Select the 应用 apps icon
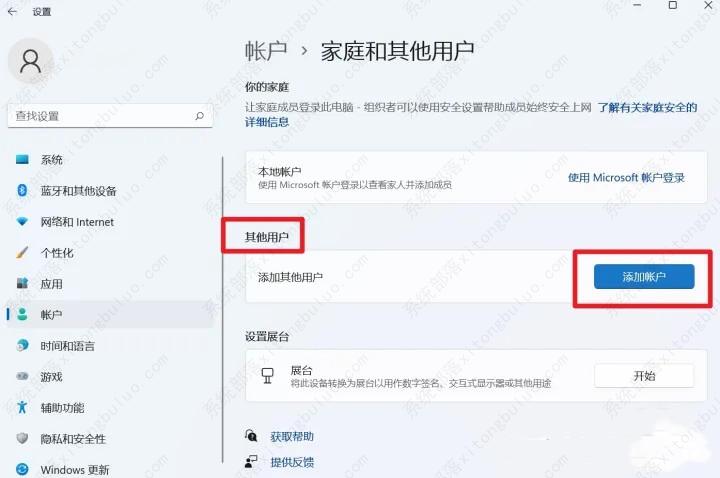720x478 pixels. [22, 283]
